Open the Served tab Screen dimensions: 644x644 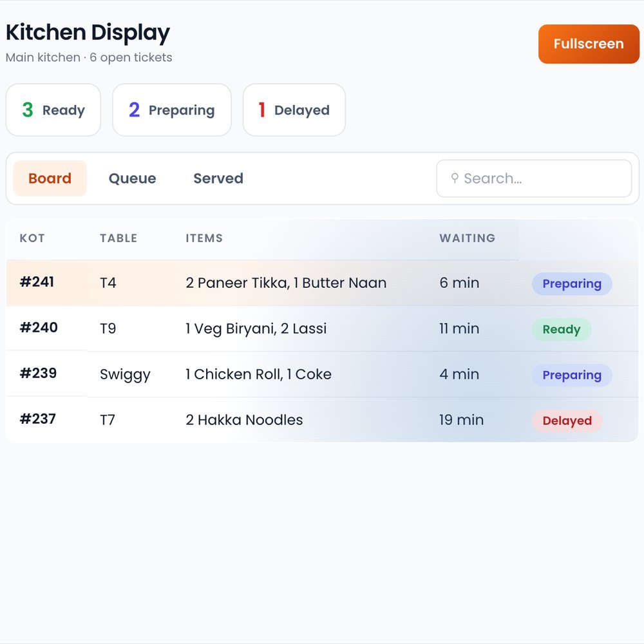point(218,178)
